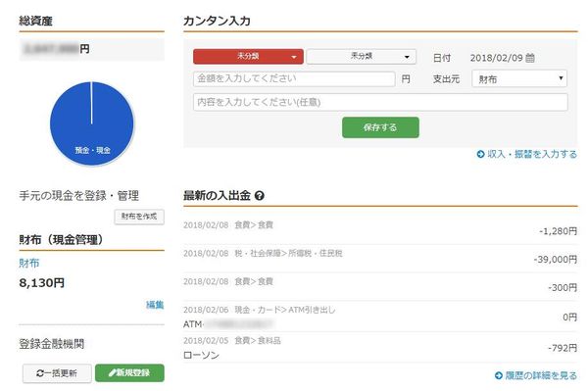Screen dimensions: 588x391
Task: Click the pencil icon on 新規登録 button
Action: click(x=112, y=372)
